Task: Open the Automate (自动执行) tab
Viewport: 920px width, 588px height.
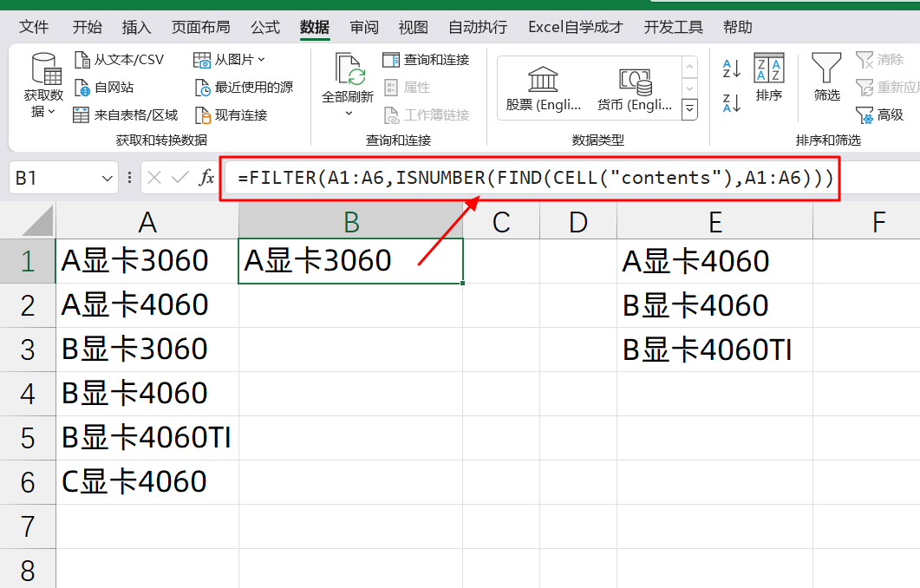Action: click(x=478, y=27)
